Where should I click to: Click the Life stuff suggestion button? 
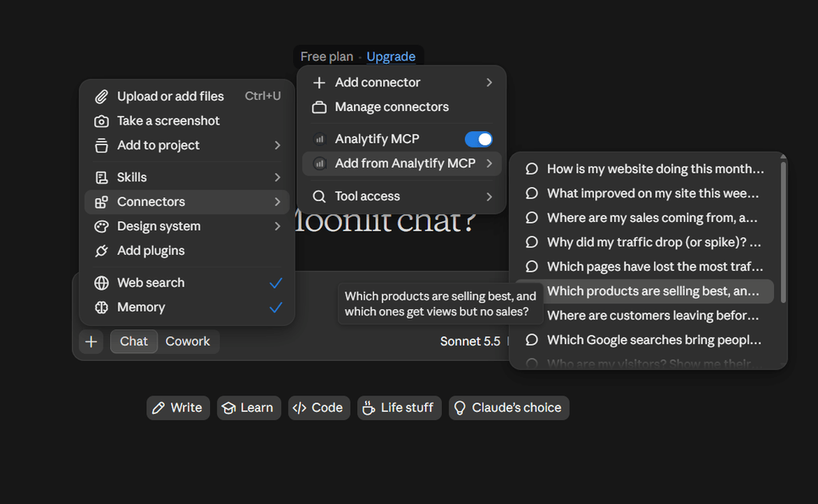click(x=399, y=407)
